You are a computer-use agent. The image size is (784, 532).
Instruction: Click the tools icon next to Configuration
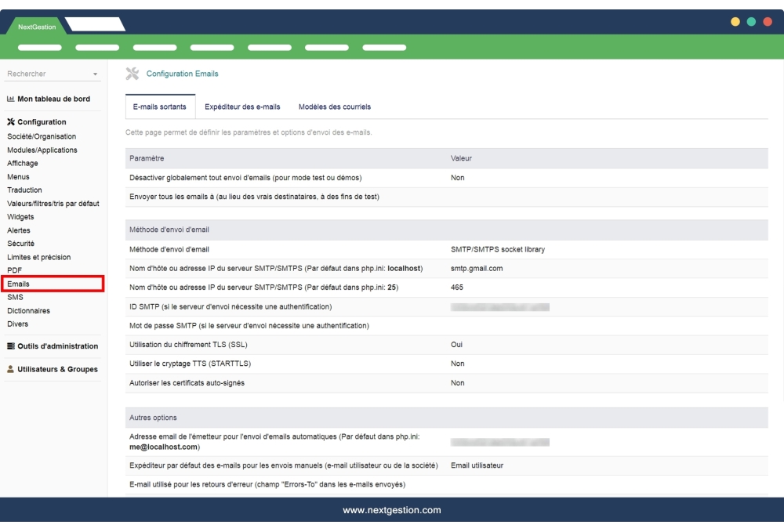11,122
